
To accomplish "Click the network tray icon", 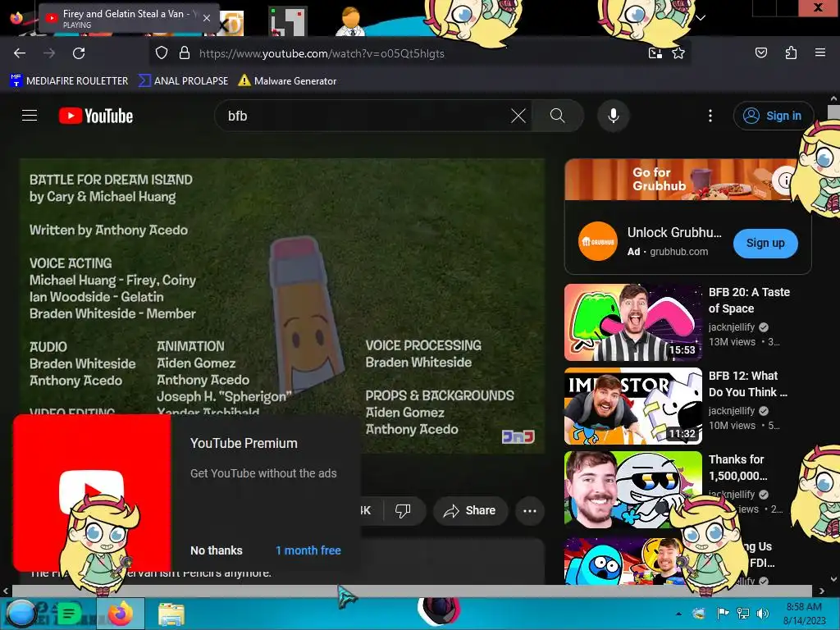I will tap(743, 614).
